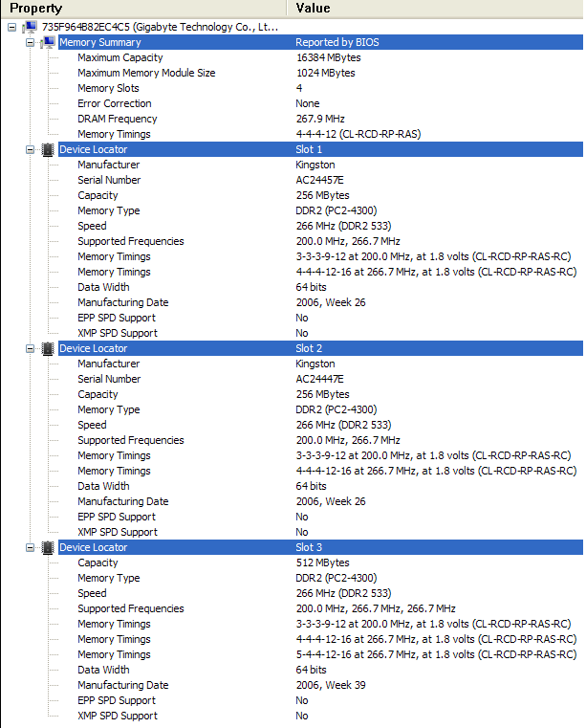The height and width of the screenshot is (728, 586).
Task: Select the Device Locator Slot 3 header row
Action: tap(320, 547)
